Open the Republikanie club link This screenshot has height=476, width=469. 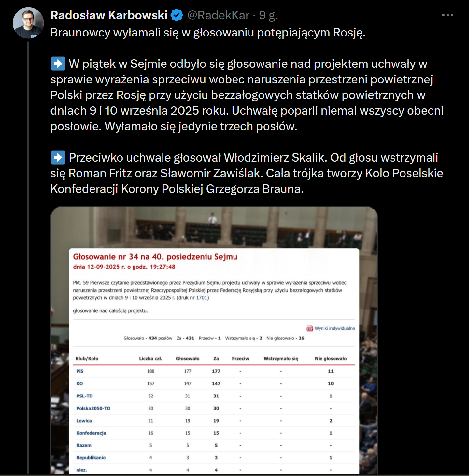pos(91,458)
